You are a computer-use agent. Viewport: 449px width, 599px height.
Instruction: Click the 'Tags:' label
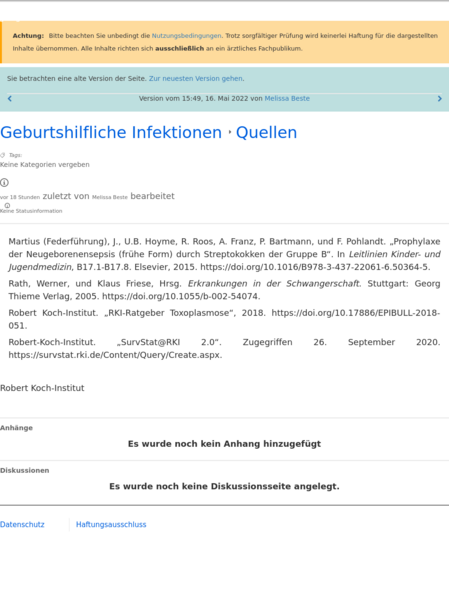[16, 155]
